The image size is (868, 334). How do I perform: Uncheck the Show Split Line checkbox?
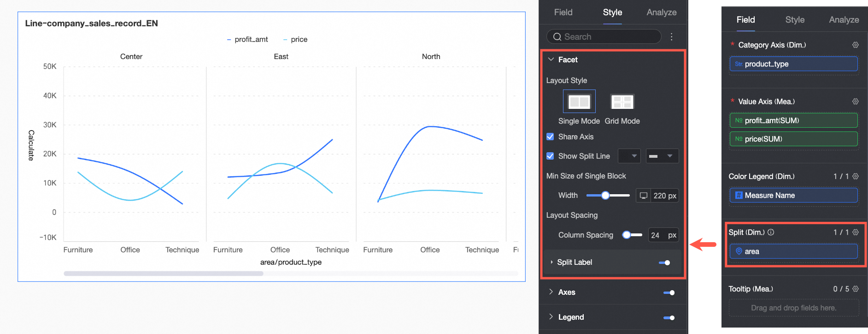550,156
